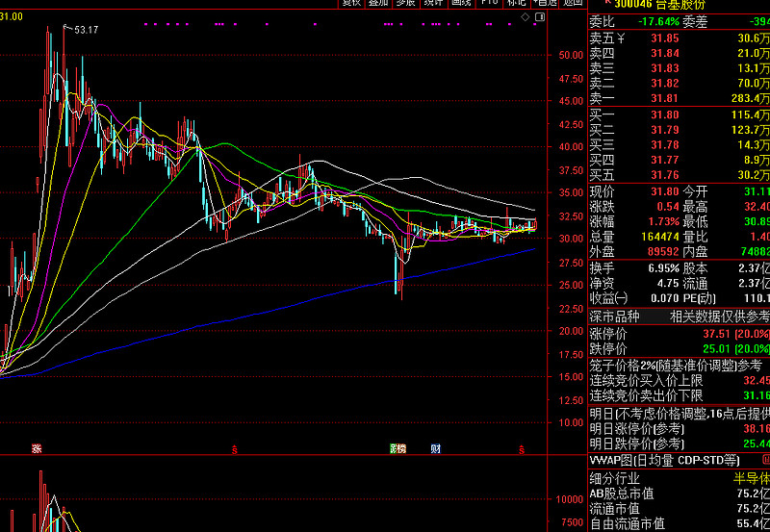Toggle the 多股 multi-stock view
Screen dimensions: 770x532
click(x=406, y=3)
